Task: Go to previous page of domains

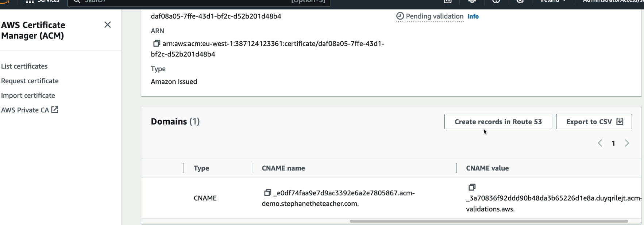Action: click(x=600, y=143)
